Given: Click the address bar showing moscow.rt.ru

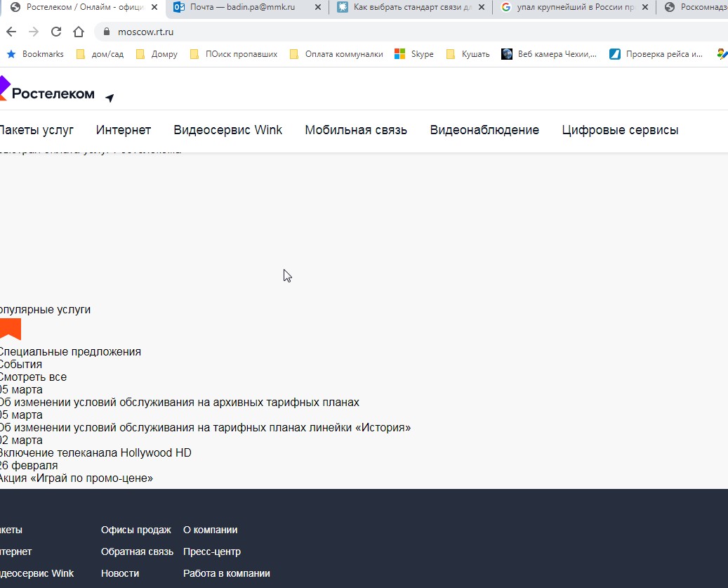Looking at the screenshot, I should coord(351,32).
